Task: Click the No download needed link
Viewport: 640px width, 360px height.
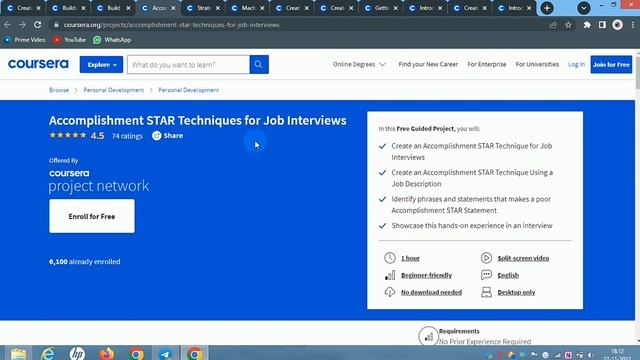Action: 431,292
